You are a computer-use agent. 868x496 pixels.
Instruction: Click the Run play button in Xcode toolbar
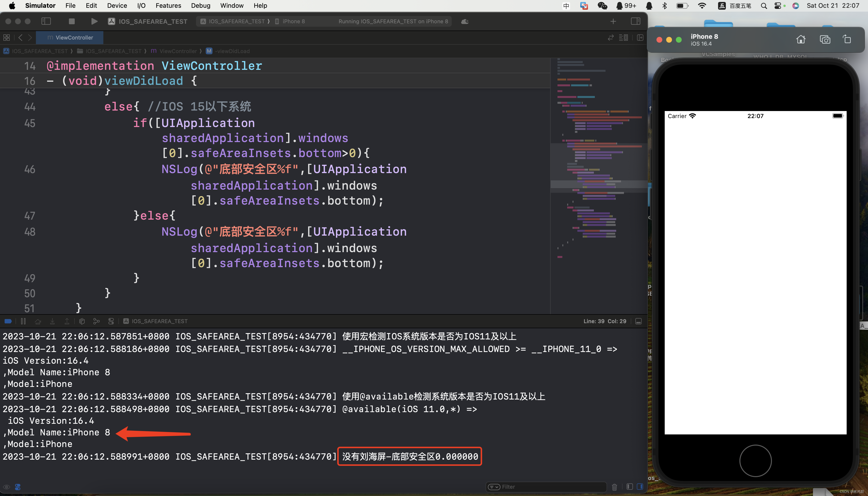coord(94,21)
